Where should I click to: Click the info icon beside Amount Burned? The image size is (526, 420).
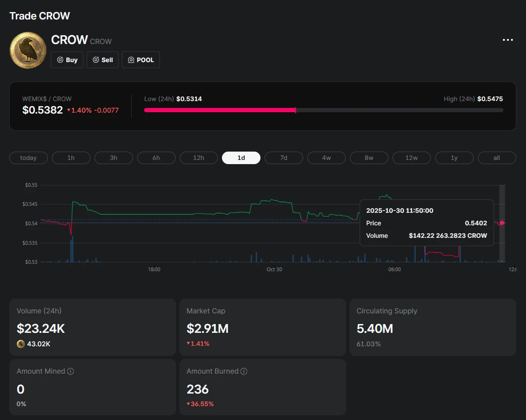point(244,371)
